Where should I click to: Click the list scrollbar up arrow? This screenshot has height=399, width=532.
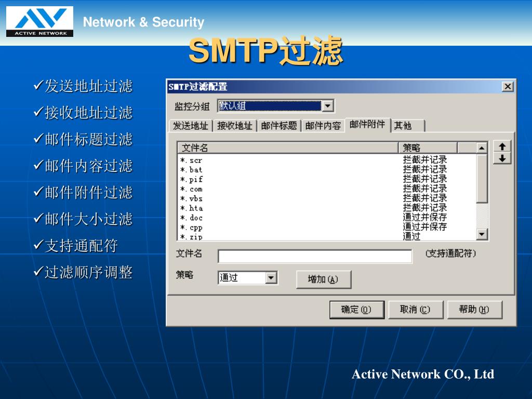tap(482, 148)
